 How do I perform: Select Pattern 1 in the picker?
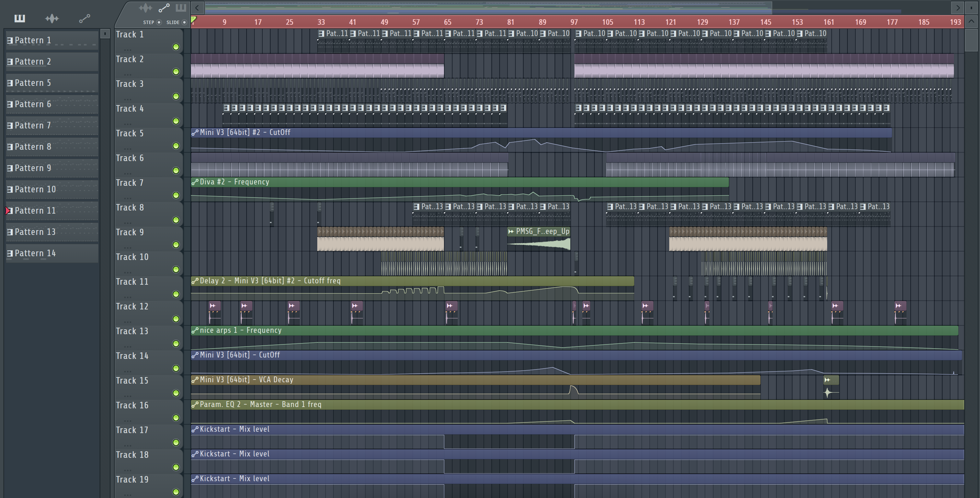point(52,40)
